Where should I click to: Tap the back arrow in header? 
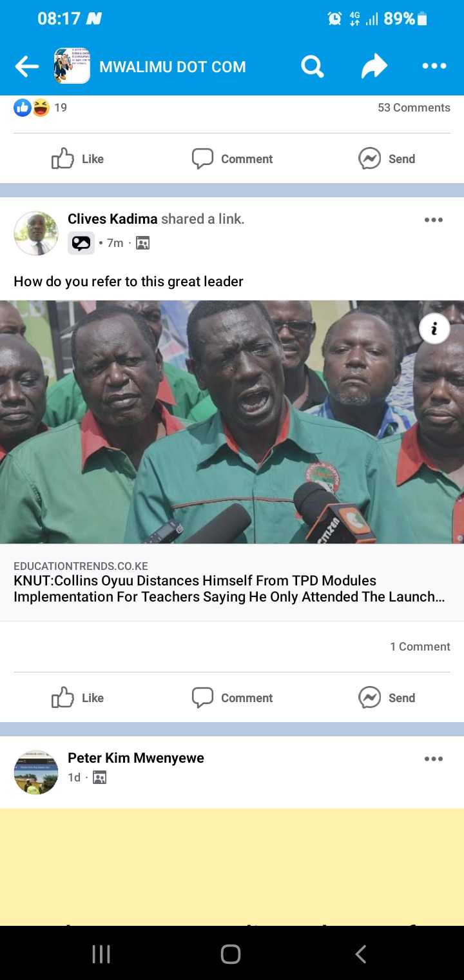tap(27, 66)
